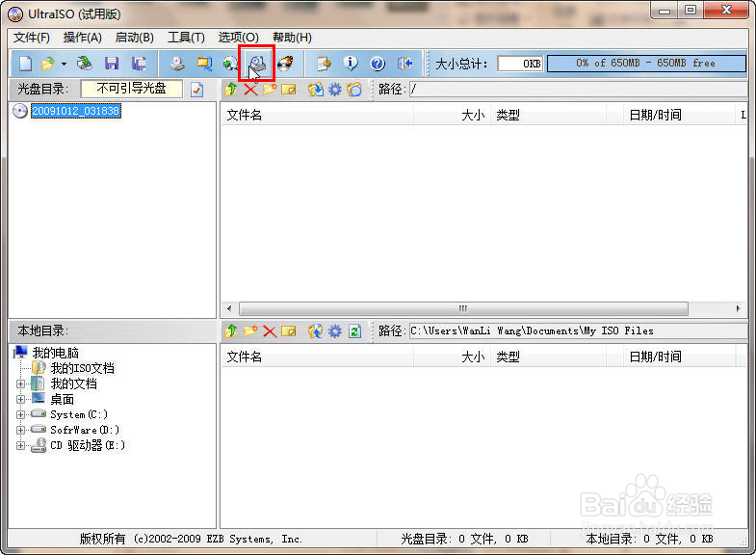Go up a folder in the disc directory toolbar

pos(231,90)
